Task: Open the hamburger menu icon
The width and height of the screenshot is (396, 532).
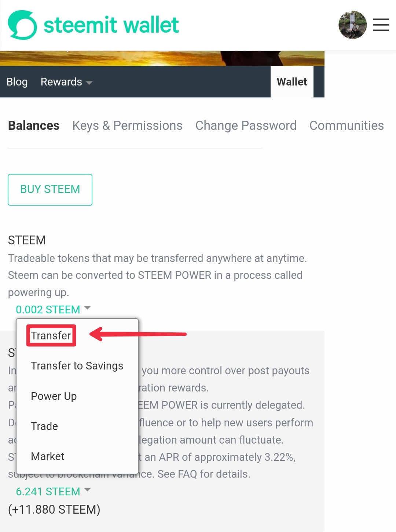Action: click(x=381, y=25)
